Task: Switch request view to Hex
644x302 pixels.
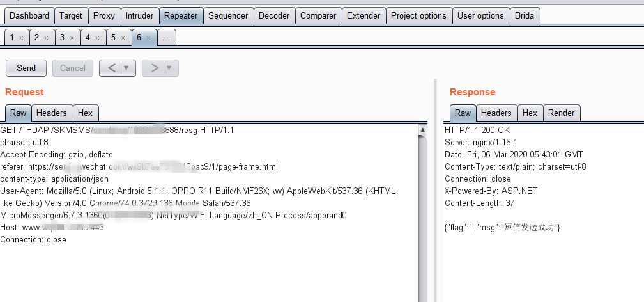Action: click(x=85, y=113)
